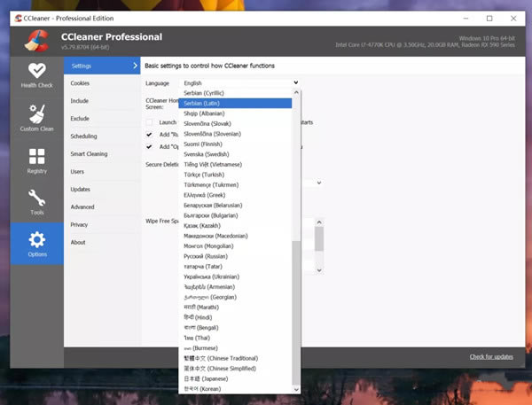
Task: Click the CCleaner title bar app icon
Action: [20, 18]
